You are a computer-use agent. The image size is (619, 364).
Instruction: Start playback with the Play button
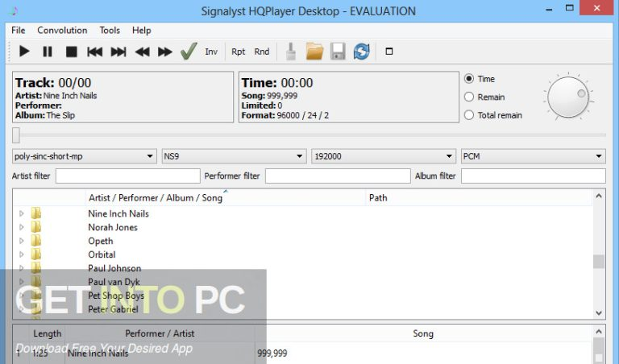point(24,52)
